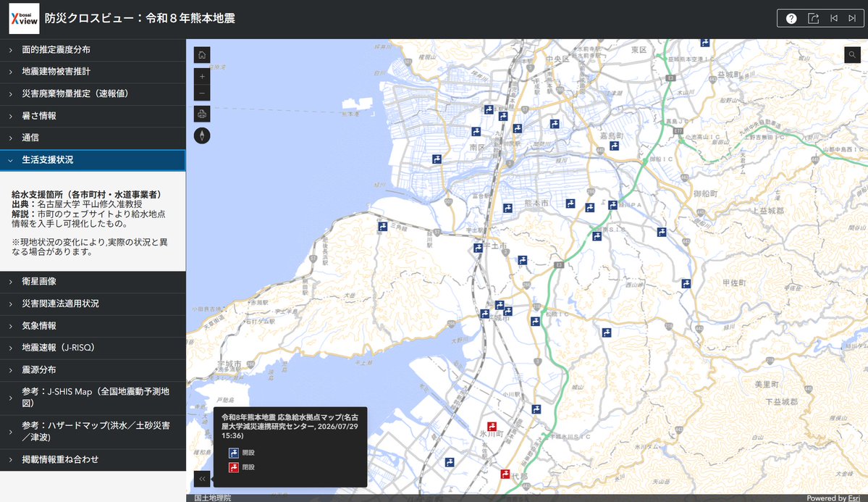Screen dimensions: 868x502
Task: Click the map home button
Action: tap(202, 55)
